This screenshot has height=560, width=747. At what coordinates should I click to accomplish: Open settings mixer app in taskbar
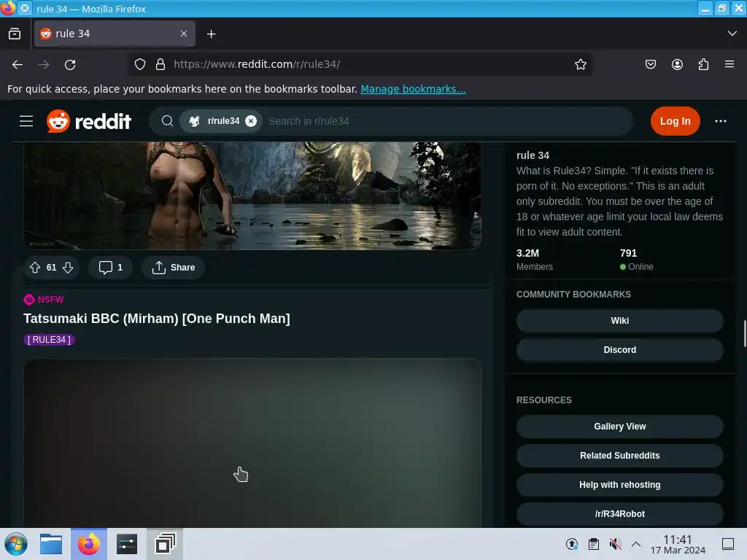pyautogui.click(x=127, y=544)
